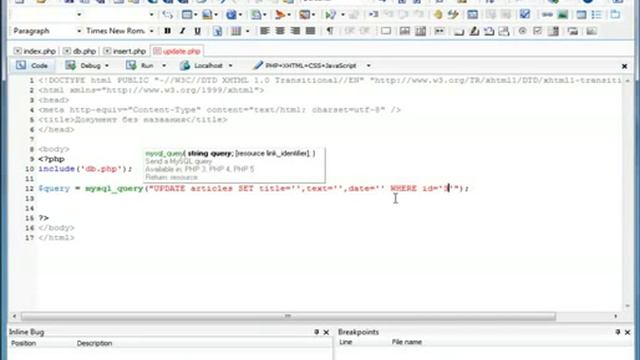Click the horizontal scrollbar left arrow
The height and width of the screenshot is (360, 640).
tap(14, 316)
